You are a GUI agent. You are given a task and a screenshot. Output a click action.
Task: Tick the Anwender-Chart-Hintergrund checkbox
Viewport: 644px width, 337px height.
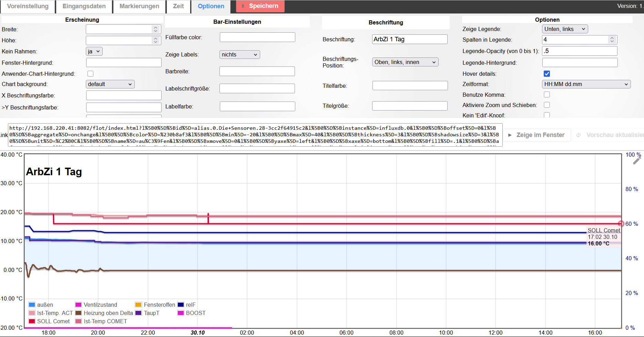(x=91, y=74)
